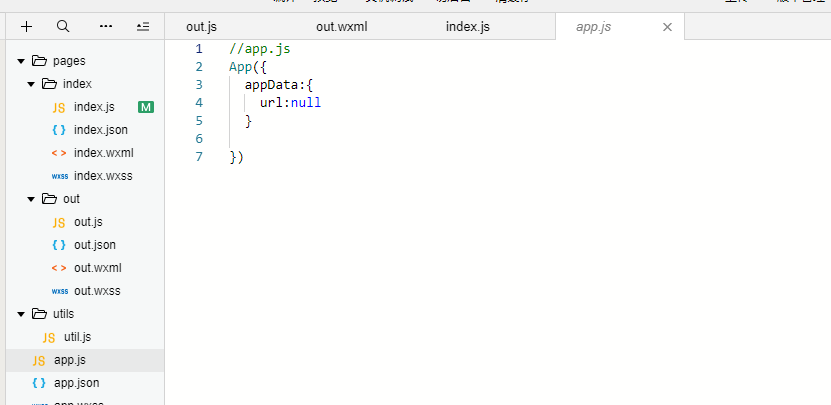
Task: Open index.js from the file tree
Action: point(94,107)
